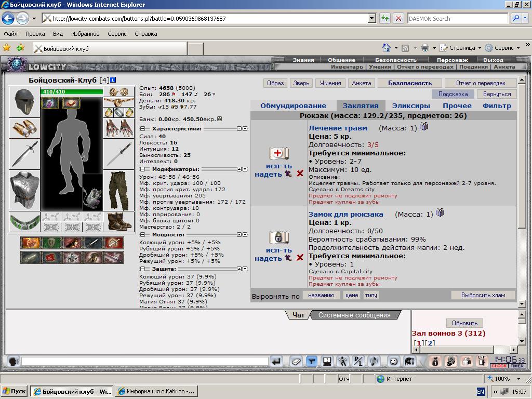Select the right-hand dagger slot
Screen dimensions: 532x399
click(x=119, y=154)
